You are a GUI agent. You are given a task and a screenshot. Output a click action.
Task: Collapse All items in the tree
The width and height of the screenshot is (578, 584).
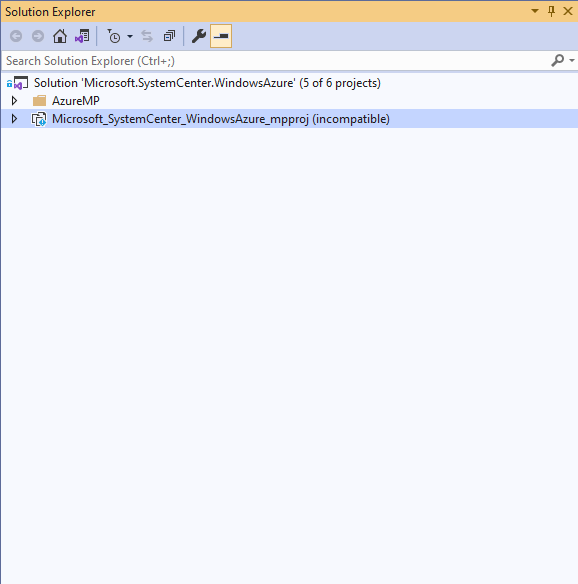pos(169,36)
